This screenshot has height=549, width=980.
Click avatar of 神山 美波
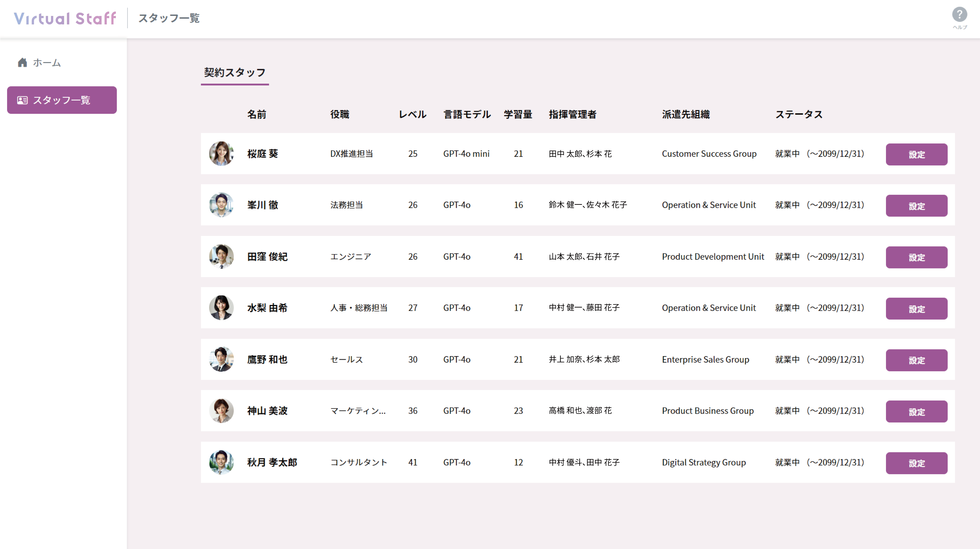221,411
